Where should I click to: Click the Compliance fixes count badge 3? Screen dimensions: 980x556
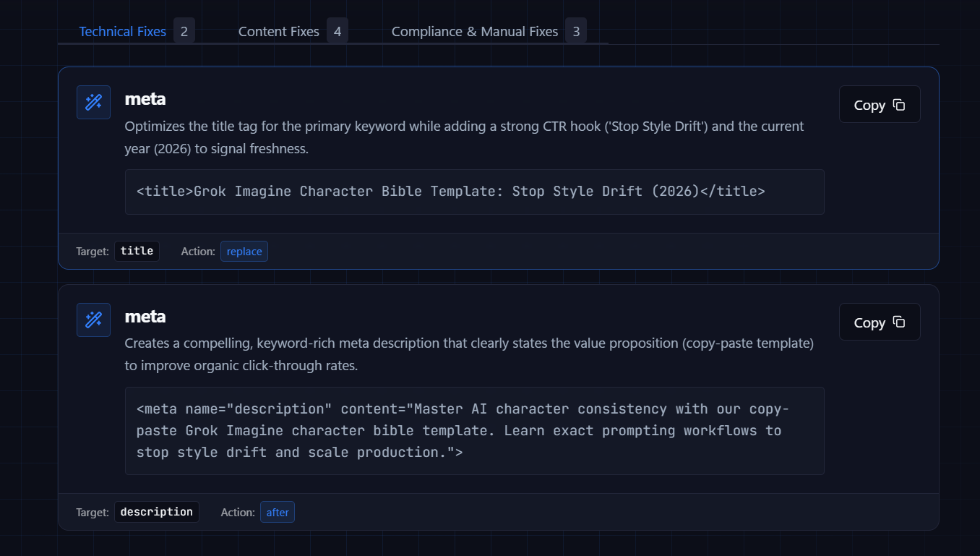pos(576,31)
